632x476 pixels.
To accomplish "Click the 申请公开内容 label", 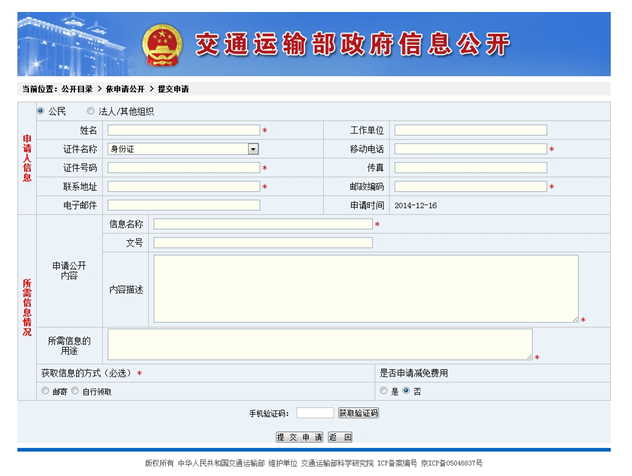I will 69,270.
